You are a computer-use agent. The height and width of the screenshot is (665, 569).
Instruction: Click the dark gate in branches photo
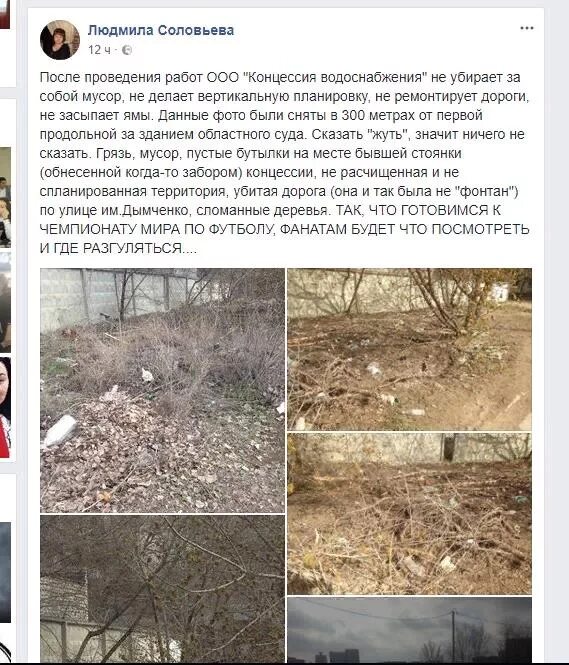tap(447, 448)
